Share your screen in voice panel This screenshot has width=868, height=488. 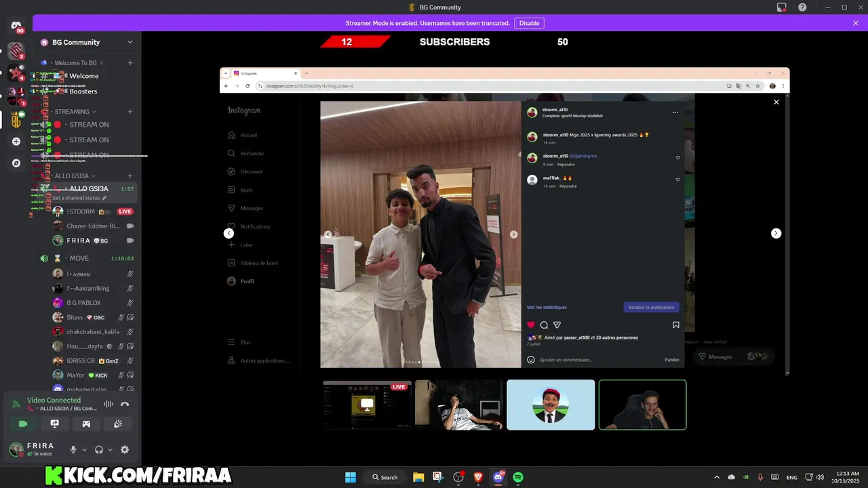point(55,424)
